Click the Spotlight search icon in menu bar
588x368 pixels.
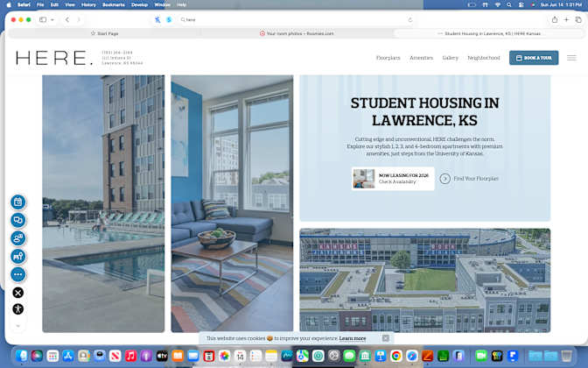pos(509,4)
